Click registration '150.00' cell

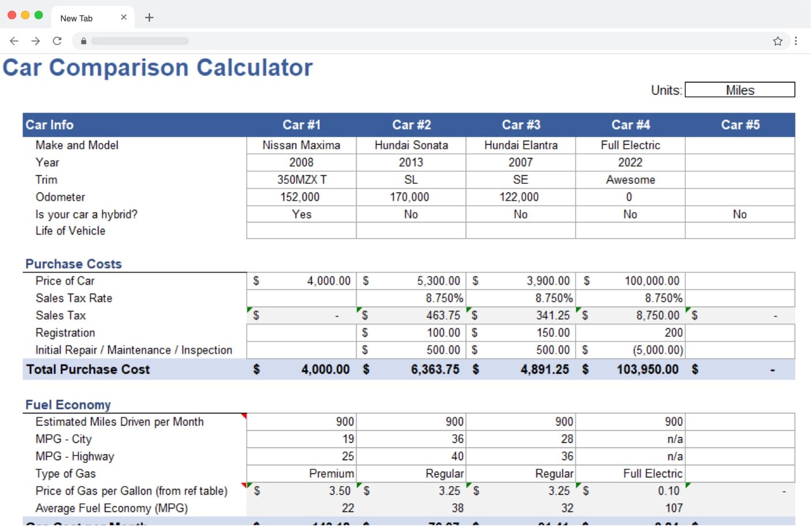(x=521, y=333)
